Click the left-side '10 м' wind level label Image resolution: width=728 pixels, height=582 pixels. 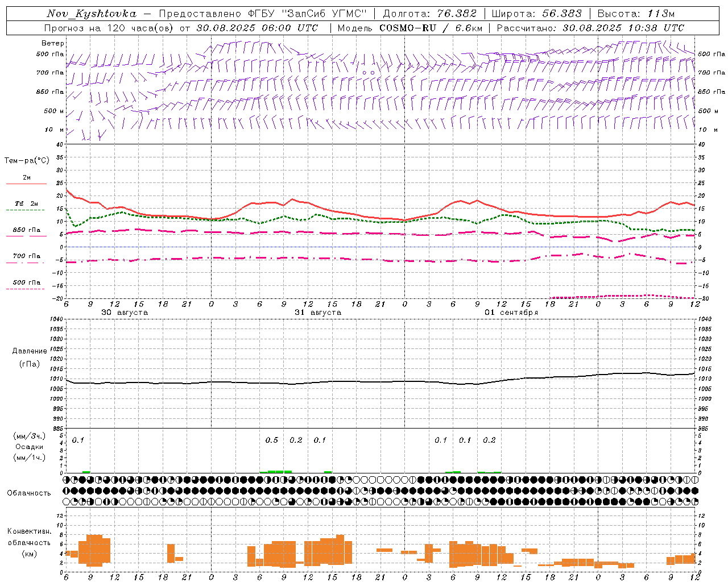[x=55, y=130]
